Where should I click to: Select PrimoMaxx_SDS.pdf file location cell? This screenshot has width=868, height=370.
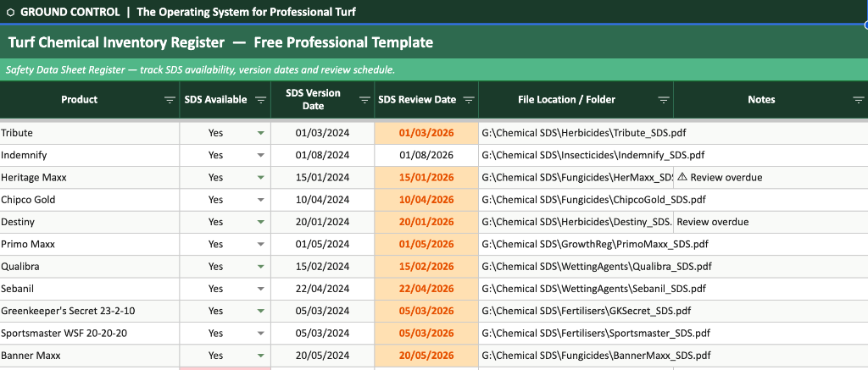576,245
